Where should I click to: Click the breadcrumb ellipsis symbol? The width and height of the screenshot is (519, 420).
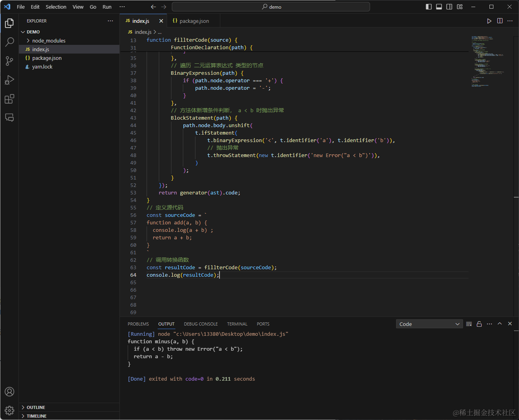click(160, 32)
